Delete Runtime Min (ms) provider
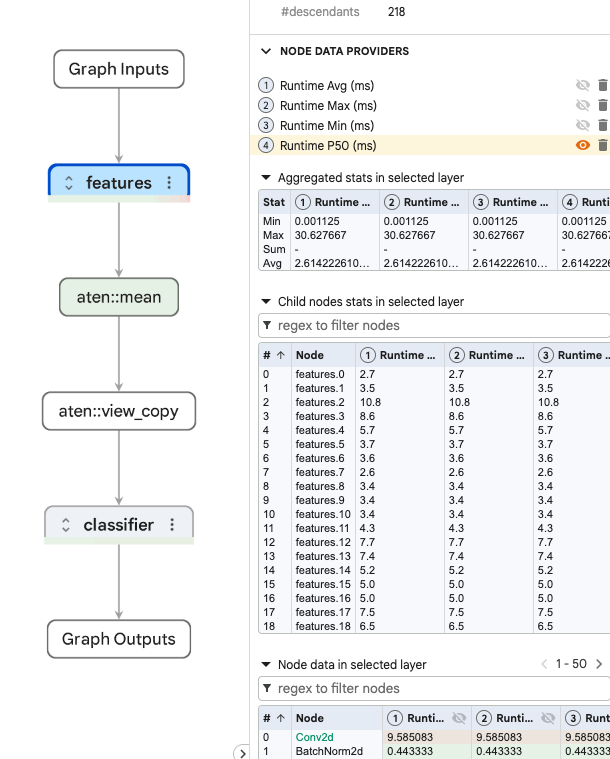This screenshot has width=610, height=759. point(603,125)
